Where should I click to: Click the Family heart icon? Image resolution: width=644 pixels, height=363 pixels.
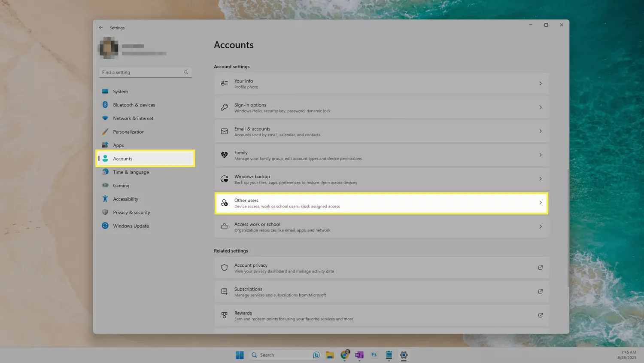point(224,155)
